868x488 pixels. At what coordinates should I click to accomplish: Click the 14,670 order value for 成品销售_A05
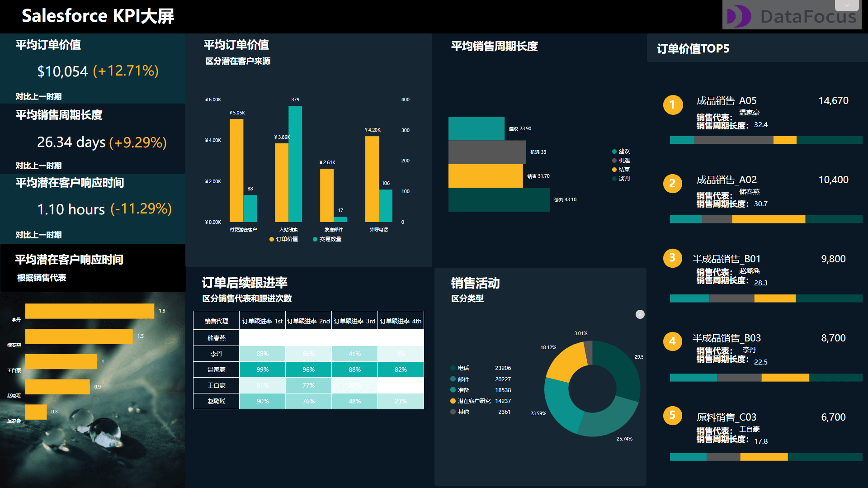(x=833, y=101)
